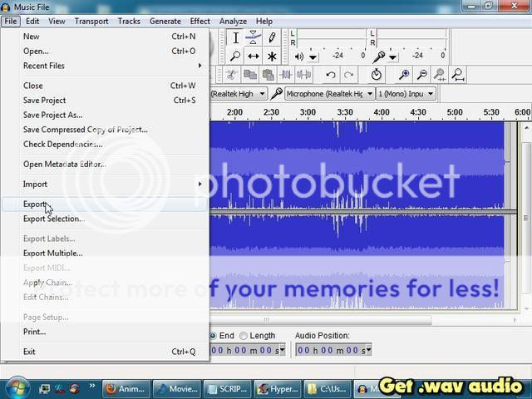Image resolution: width=532 pixels, height=399 pixels.
Task: Open the Tracks menu
Action: tap(129, 22)
